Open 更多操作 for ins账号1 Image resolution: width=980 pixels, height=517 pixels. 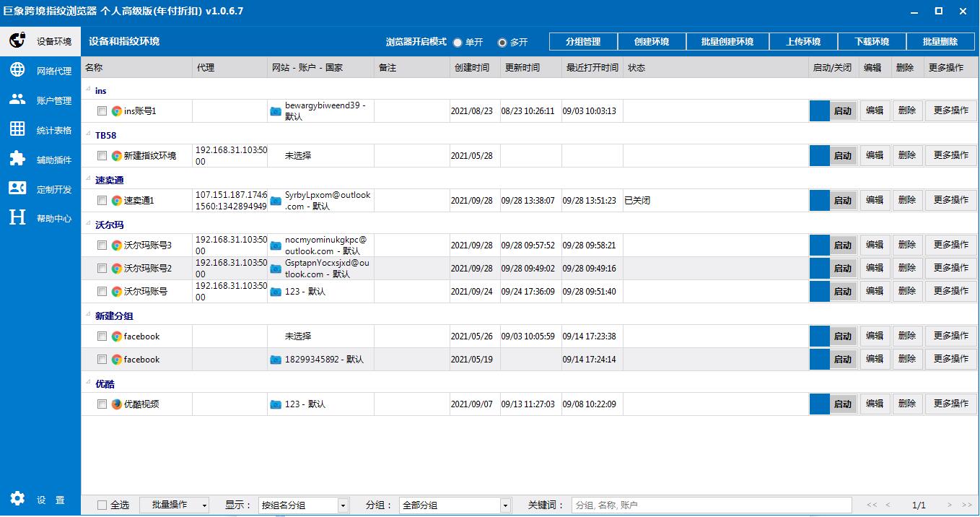pyautogui.click(x=951, y=110)
